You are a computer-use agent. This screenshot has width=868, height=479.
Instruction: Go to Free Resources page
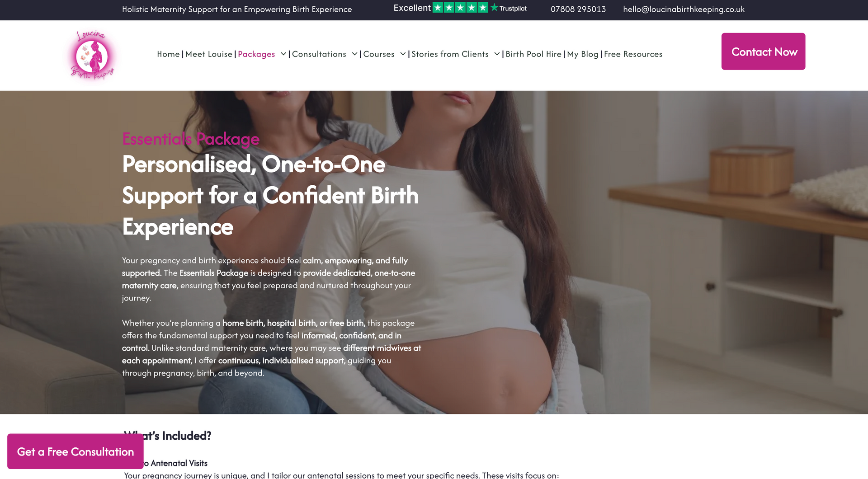click(633, 54)
